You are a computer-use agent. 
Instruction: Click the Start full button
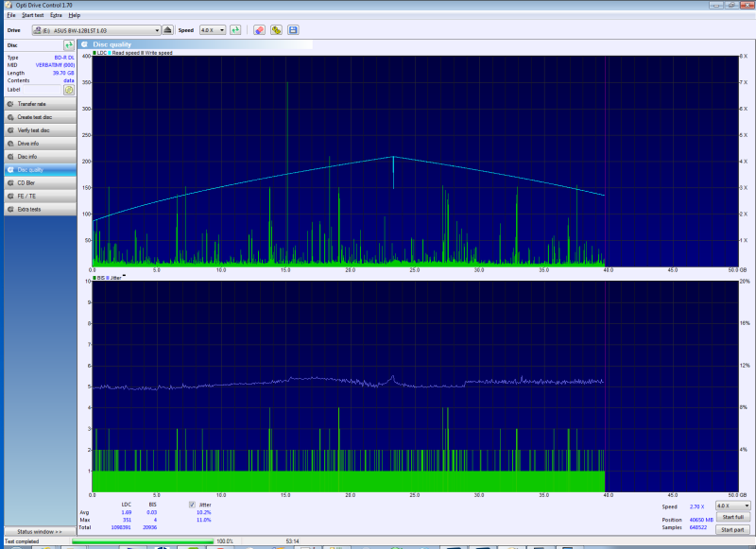click(x=732, y=517)
